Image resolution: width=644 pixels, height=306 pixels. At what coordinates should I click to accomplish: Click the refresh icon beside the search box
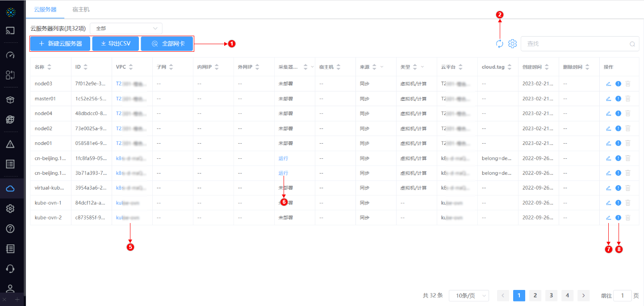499,44
